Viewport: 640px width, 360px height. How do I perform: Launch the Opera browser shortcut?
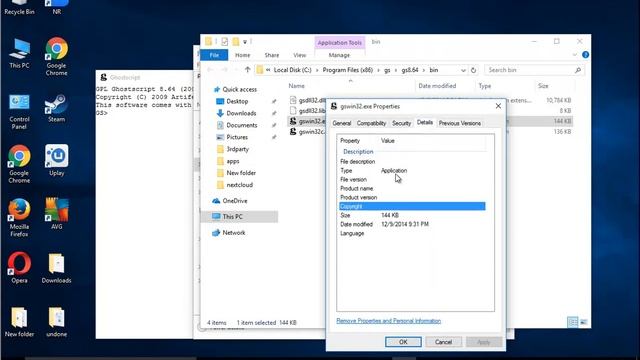pos(19,267)
